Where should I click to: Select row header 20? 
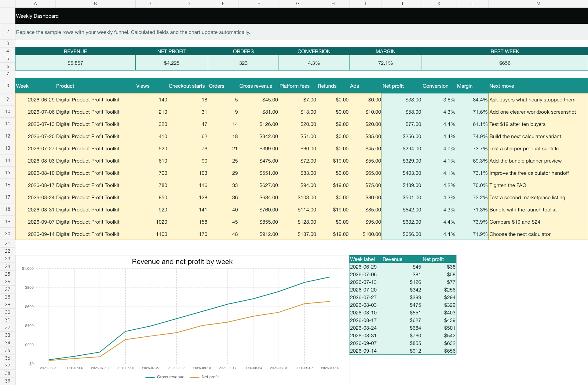(x=8, y=234)
